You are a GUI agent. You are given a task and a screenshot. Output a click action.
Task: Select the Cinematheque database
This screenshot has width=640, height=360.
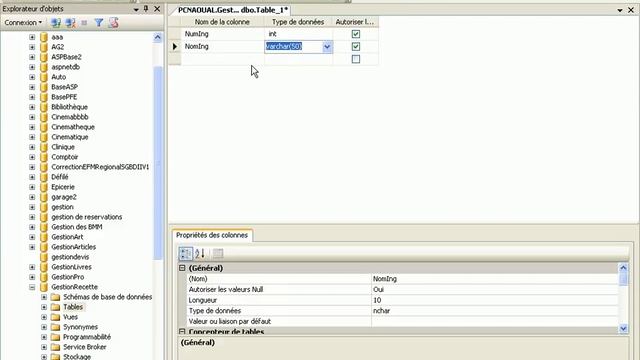73,127
